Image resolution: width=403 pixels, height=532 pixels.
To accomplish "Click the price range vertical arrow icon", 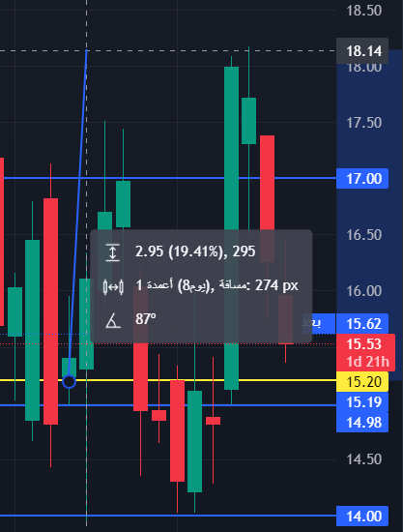I will click(x=112, y=252).
